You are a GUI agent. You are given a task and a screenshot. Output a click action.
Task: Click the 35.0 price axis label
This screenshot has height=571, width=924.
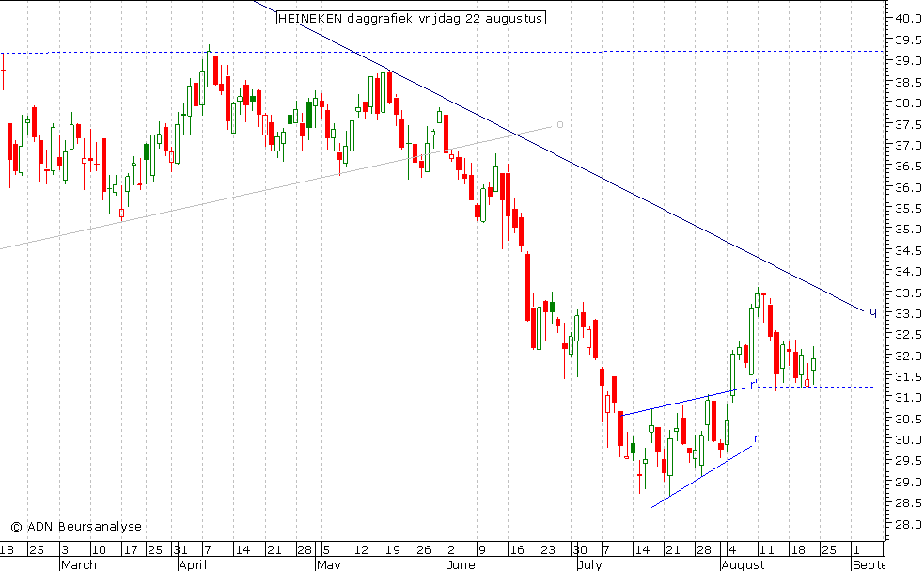click(908, 230)
